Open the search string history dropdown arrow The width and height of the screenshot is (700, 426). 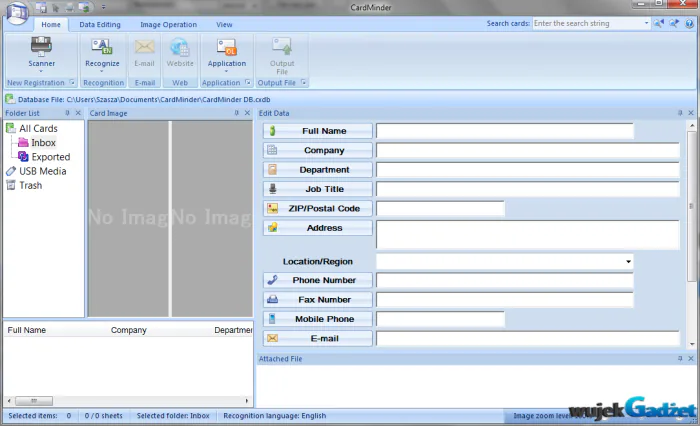coord(646,23)
